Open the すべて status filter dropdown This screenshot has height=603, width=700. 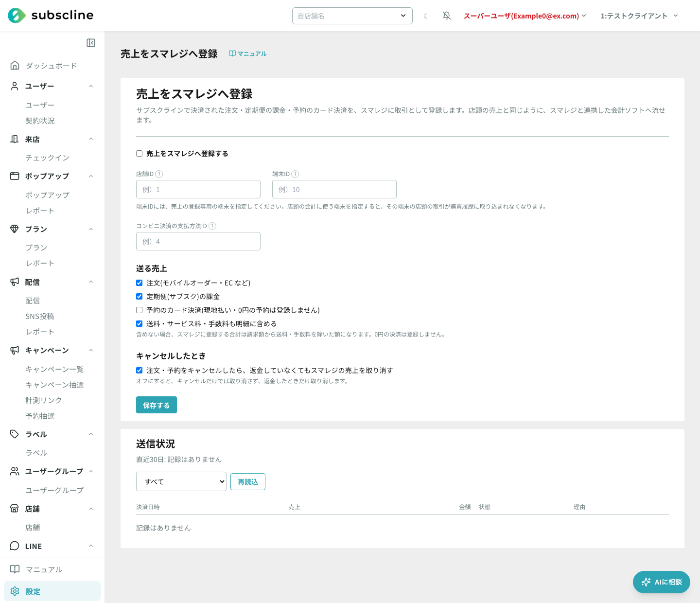click(181, 481)
